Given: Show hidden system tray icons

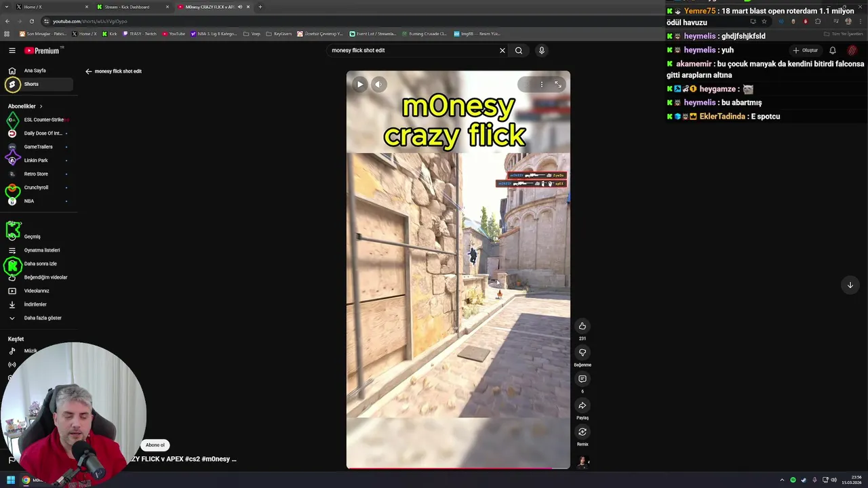Looking at the screenshot, I should coord(782,480).
